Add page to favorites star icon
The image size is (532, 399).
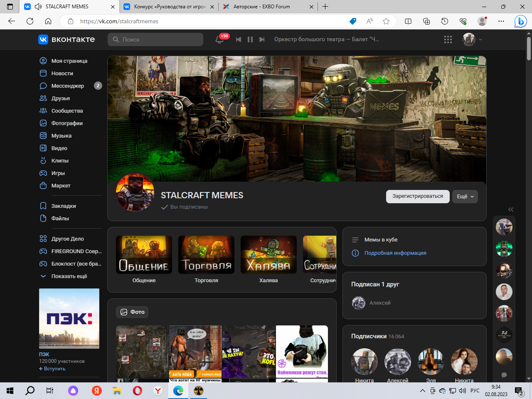386,21
